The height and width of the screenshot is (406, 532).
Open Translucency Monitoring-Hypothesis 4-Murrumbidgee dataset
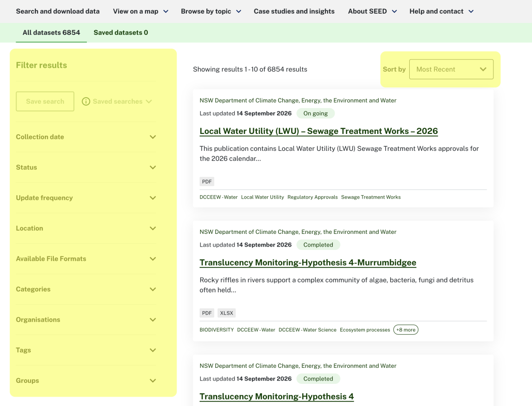click(308, 263)
